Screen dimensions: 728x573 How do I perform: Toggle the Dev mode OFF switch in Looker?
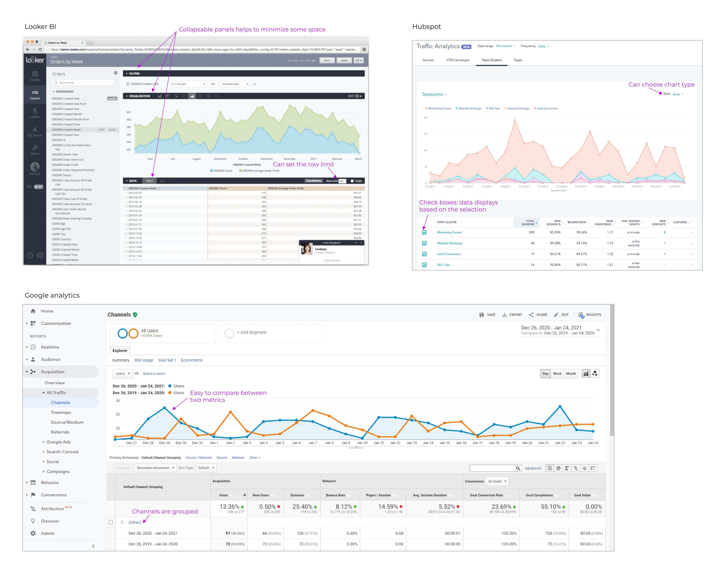pos(39,187)
